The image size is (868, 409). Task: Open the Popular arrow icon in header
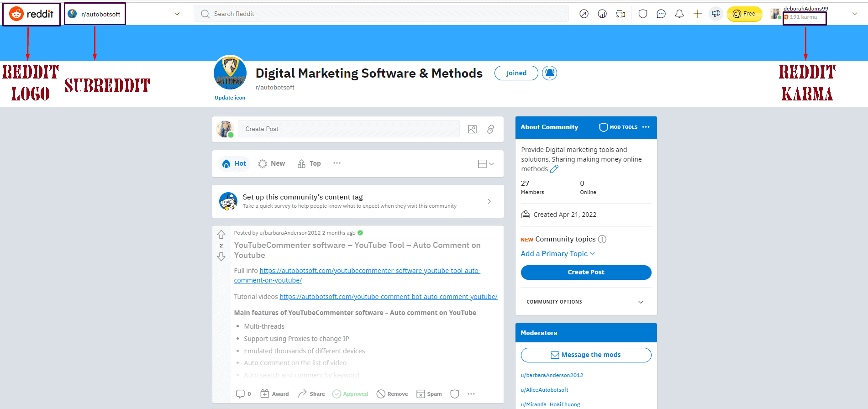coord(584,14)
